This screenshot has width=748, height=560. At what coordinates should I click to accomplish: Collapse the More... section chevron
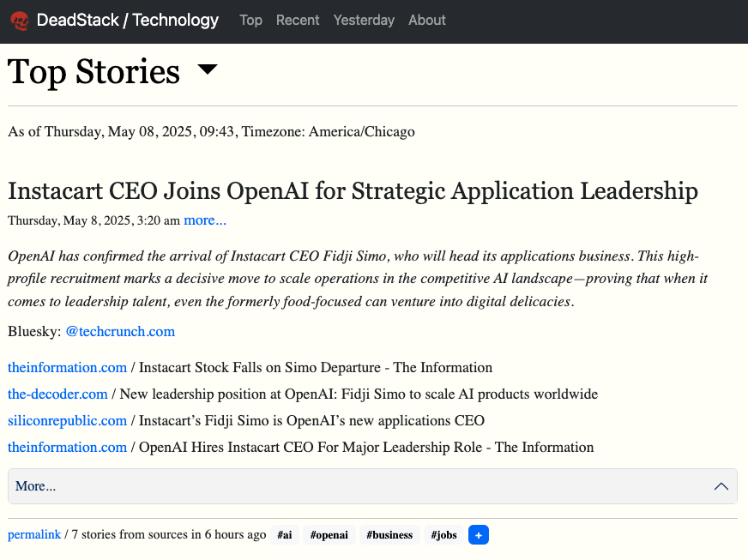pyautogui.click(x=721, y=486)
